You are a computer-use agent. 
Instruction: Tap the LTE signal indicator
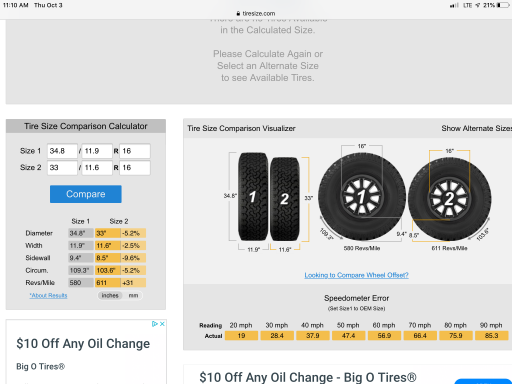[467, 5]
